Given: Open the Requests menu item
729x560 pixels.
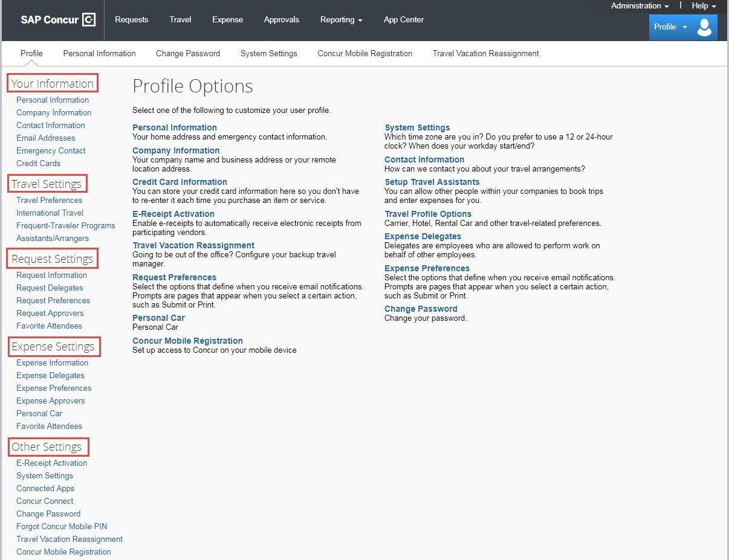Looking at the screenshot, I should [x=131, y=19].
